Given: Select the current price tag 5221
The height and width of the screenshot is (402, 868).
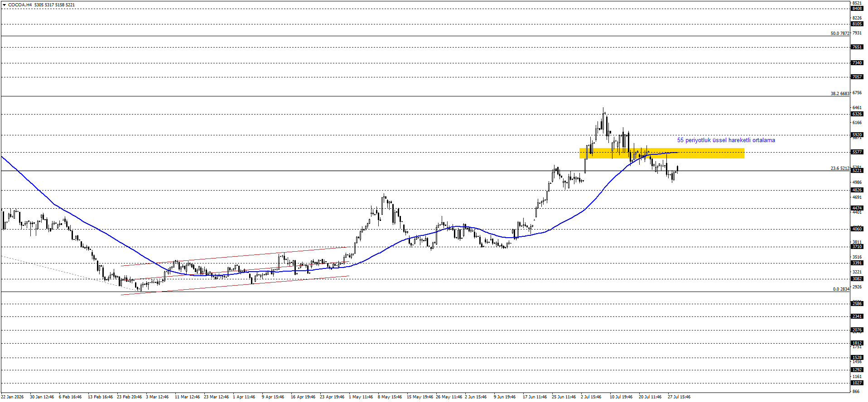Looking at the screenshot, I should (857, 171).
